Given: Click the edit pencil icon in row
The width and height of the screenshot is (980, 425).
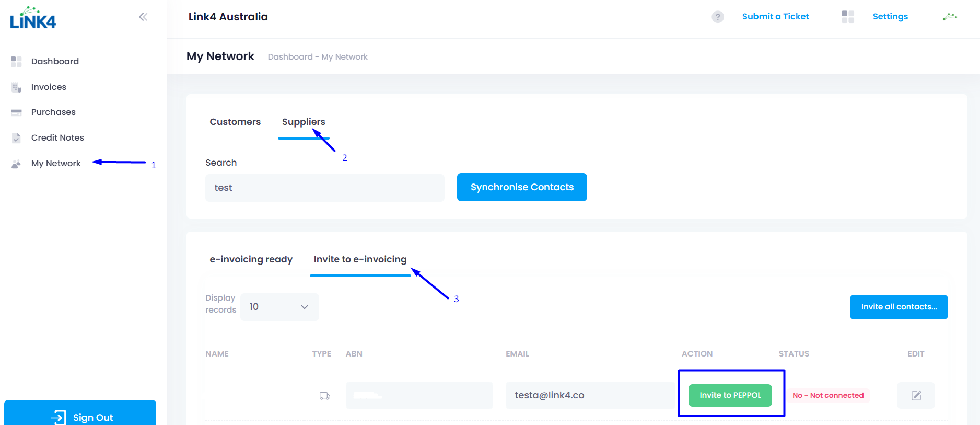Looking at the screenshot, I should (916, 395).
